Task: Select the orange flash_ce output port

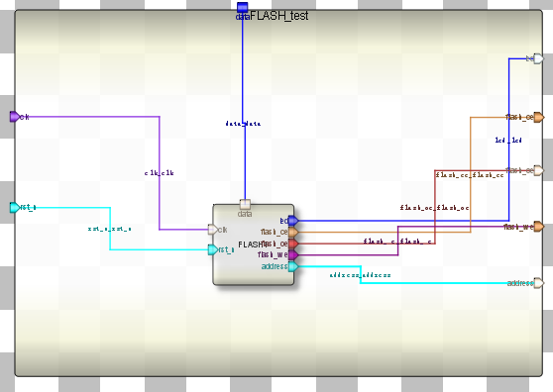Action: pyautogui.click(x=538, y=117)
